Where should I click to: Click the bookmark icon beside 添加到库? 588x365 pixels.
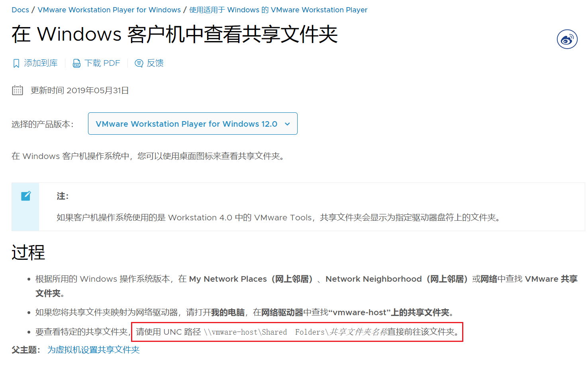tap(16, 63)
